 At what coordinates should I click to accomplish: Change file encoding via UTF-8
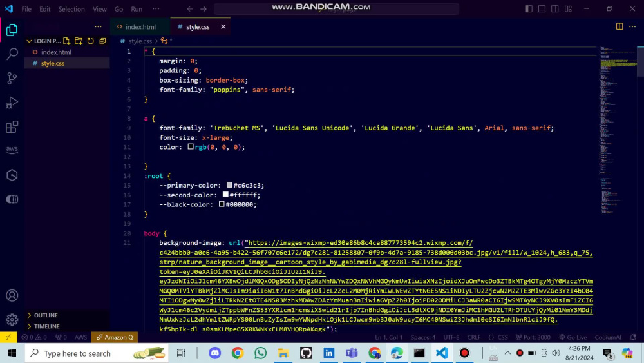click(x=451, y=337)
